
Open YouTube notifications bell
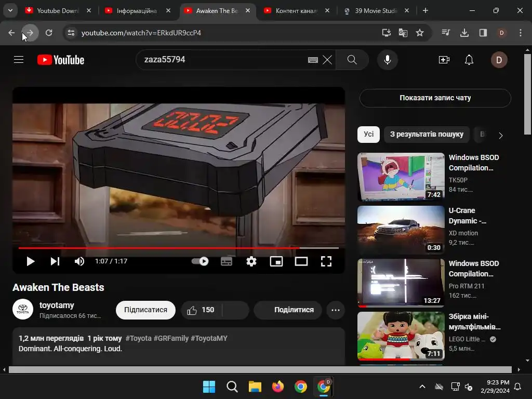click(469, 60)
